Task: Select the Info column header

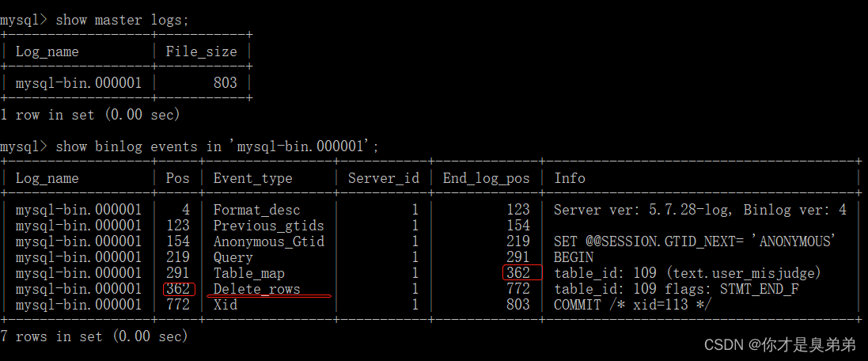Action: click(570, 178)
